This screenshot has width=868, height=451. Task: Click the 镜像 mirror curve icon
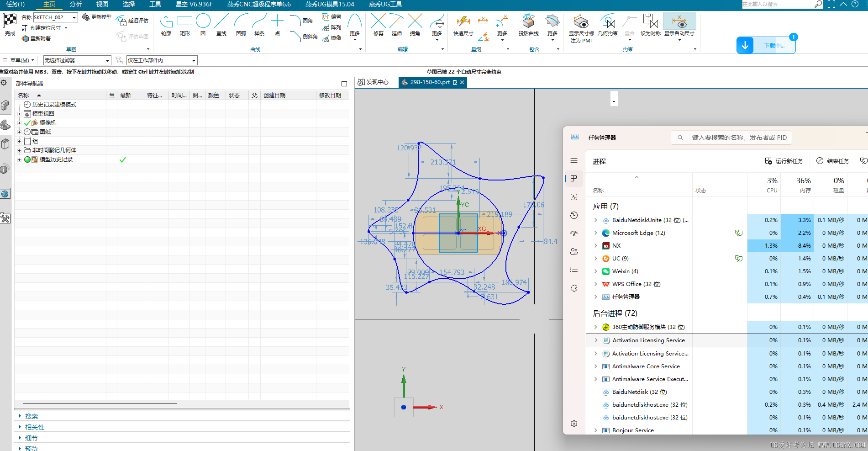pyautogui.click(x=332, y=38)
